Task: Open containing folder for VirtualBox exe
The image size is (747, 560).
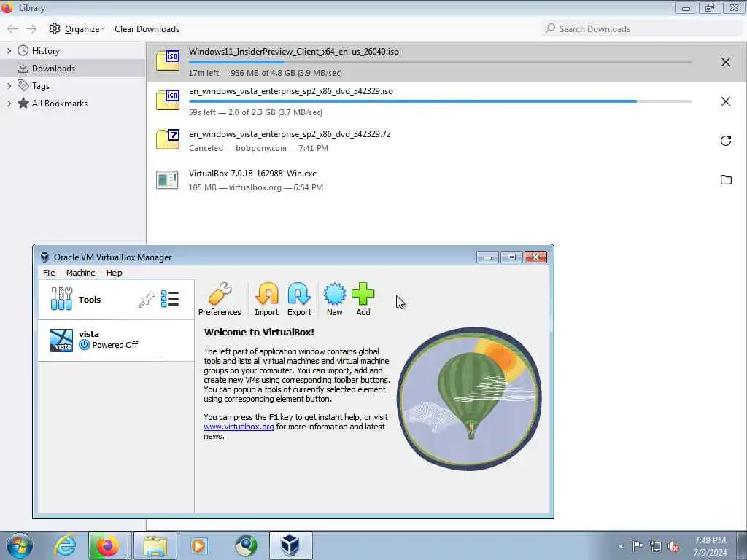Action: pyautogui.click(x=726, y=180)
